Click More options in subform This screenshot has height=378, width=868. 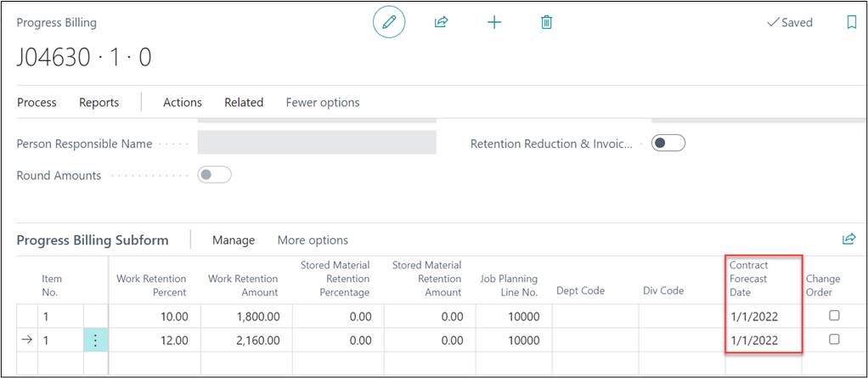(313, 240)
